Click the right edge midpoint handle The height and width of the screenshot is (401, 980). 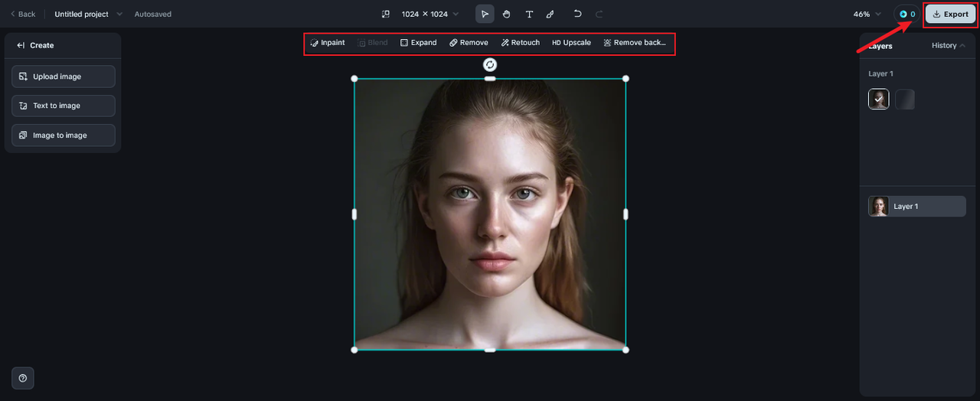pos(626,214)
